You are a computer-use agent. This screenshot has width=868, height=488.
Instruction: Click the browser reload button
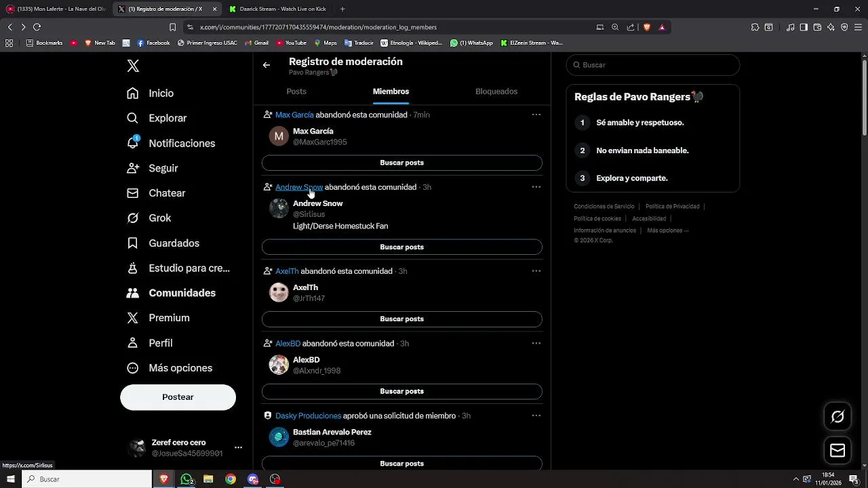pyautogui.click(x=37, y=27)
